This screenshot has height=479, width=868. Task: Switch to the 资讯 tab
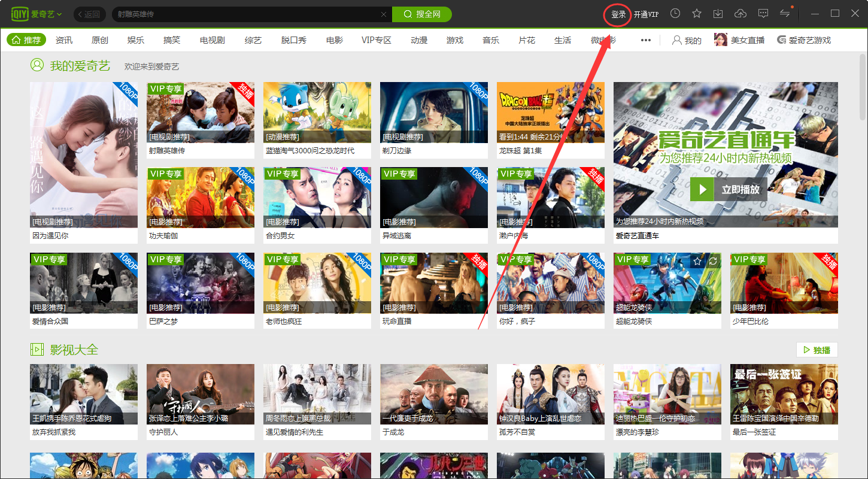(64, 40)
